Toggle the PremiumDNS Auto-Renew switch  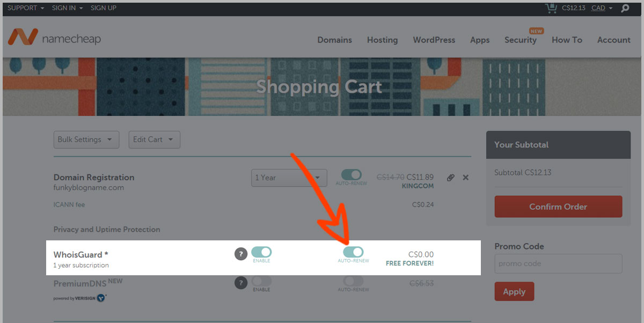(353, 281)
